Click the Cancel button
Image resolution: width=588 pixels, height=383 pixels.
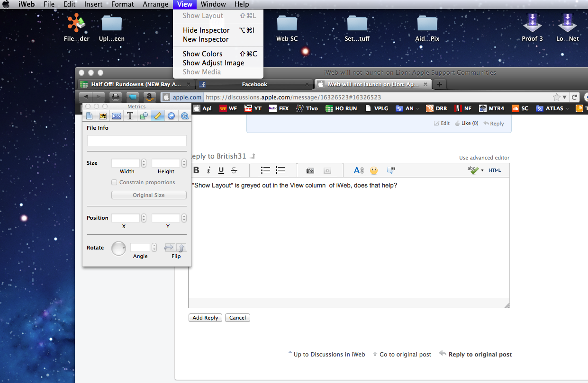[237, 318]
